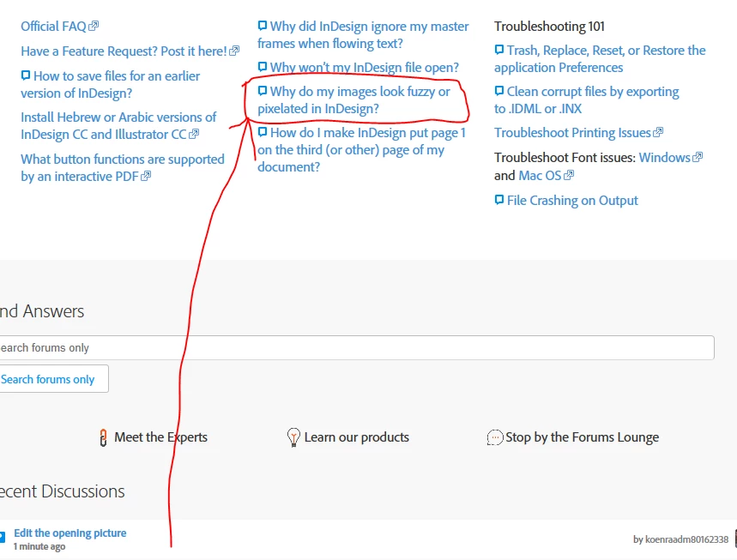Viewport: 737px width, 560px height.
Task: Click external-link icon after Illustrator CC
Action: click(194, 134)
